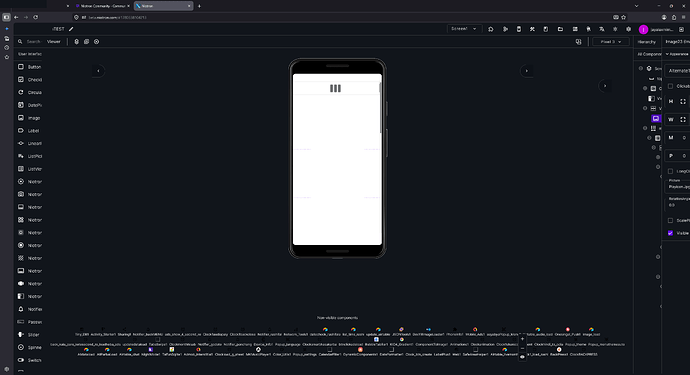Viewport: 690px width, 375px height.
Task: Click the left arrow button beside phone preview
Action: [x=98, y=71]
